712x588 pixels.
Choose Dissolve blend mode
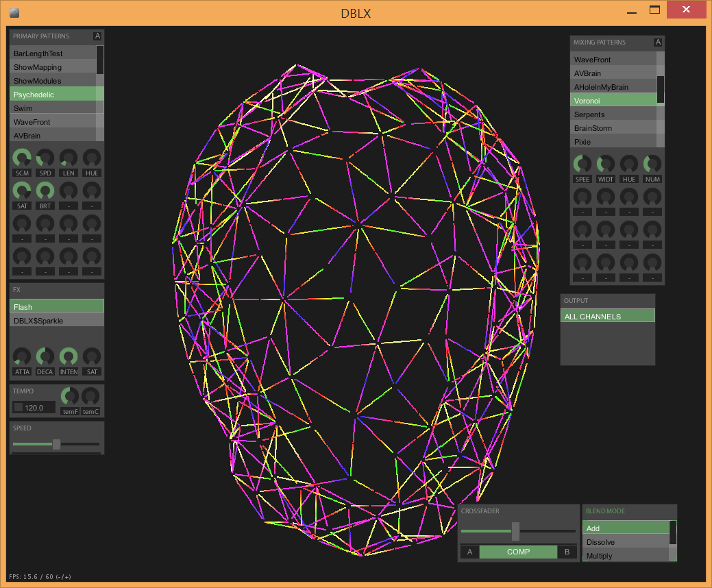[626, 541]
